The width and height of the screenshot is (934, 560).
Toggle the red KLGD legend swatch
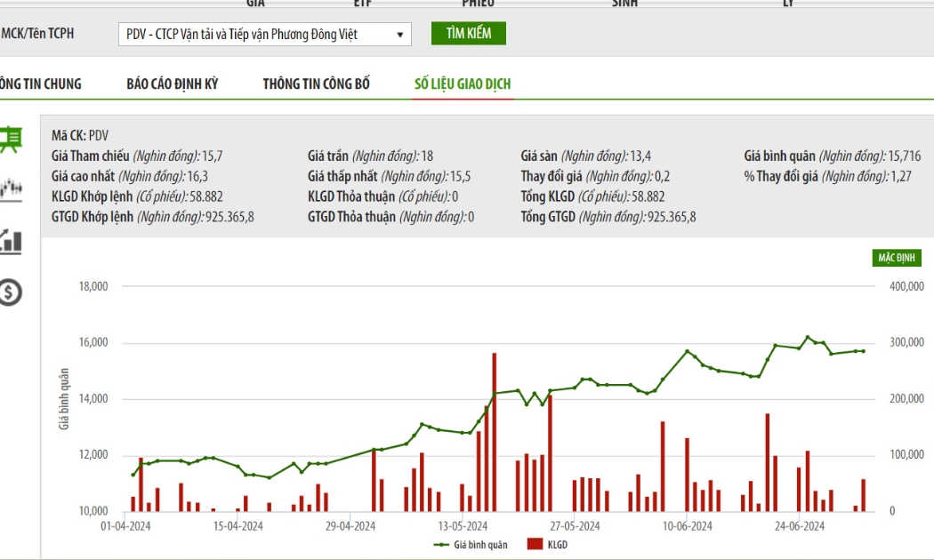tap(535, 544)
